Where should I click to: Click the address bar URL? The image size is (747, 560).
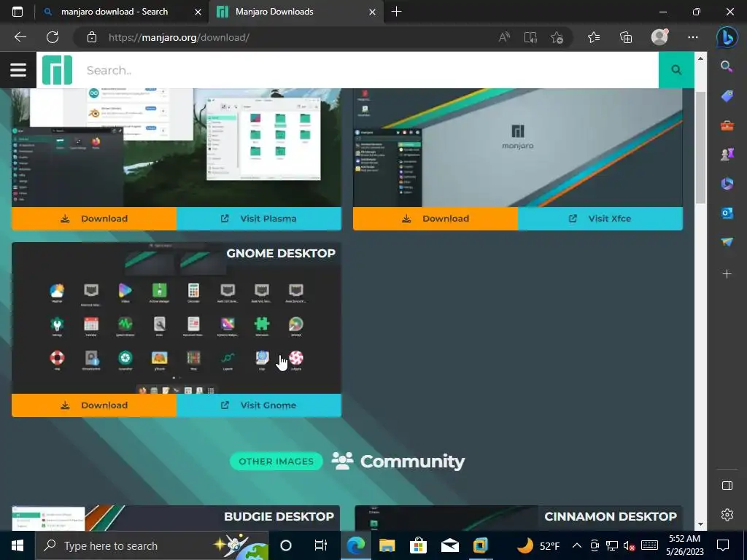[x=179, y=37]
